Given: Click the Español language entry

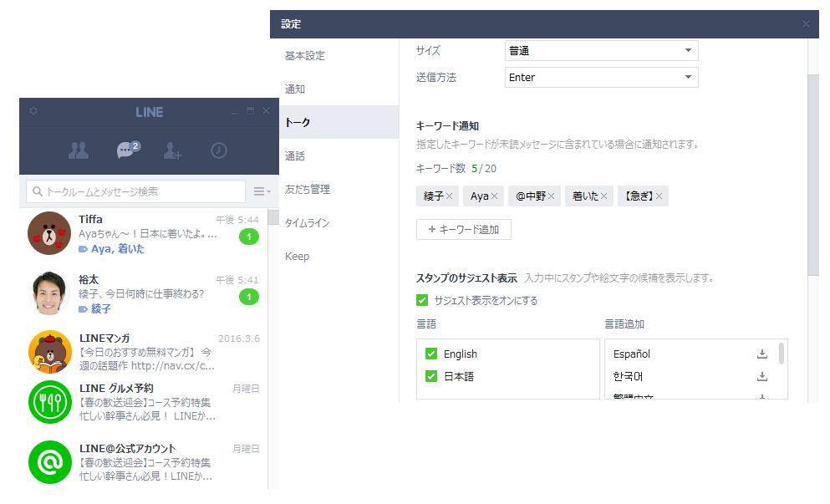Looking at the screenshot, I should pyautogui.click(x=632, y=354).
